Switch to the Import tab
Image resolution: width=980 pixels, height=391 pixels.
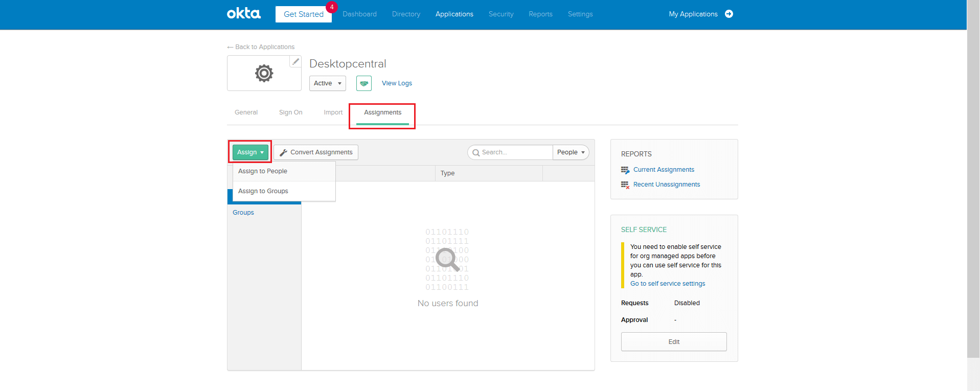(x=333, y=112)
